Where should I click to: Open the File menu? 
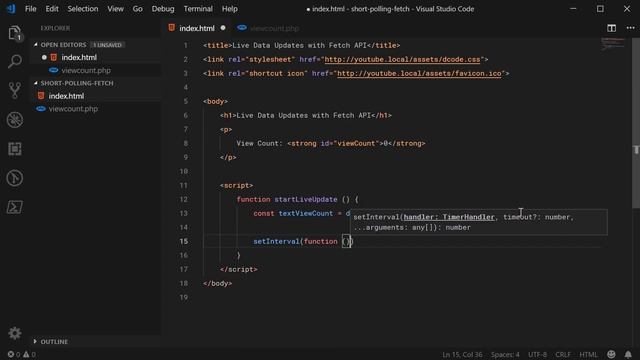[30, 9]
